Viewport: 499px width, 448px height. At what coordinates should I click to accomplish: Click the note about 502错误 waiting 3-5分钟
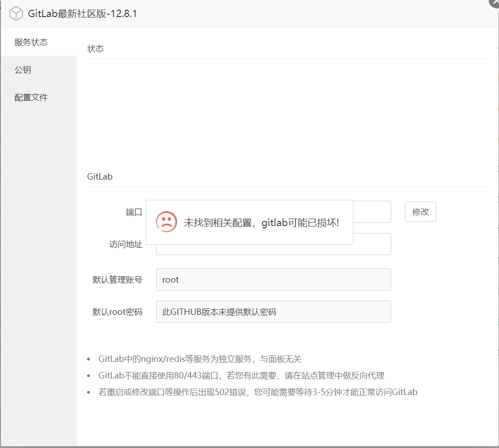click(x=258, y=392)
